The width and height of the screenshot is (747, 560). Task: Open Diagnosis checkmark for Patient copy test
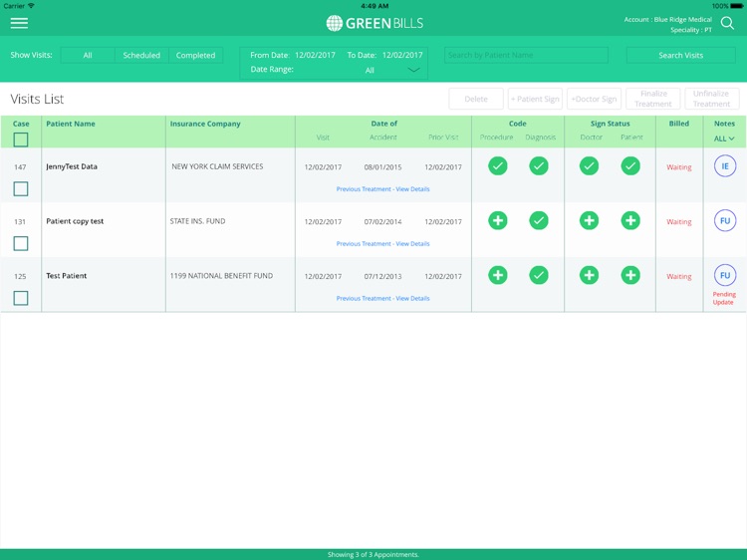point(538,220)
